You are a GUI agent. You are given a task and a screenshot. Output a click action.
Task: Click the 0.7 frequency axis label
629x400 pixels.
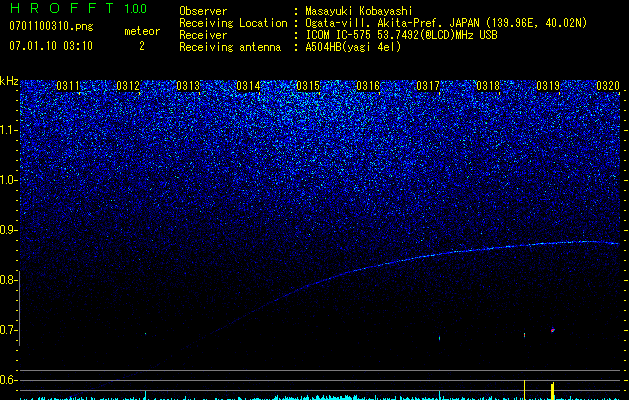[x=9, y=330]
